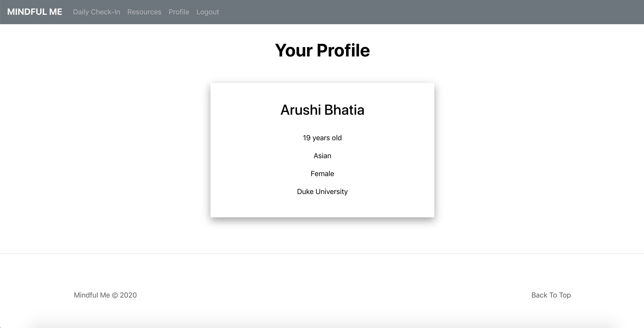
Task: Click the 19 years old text
Action: click(x=322, y=138)
